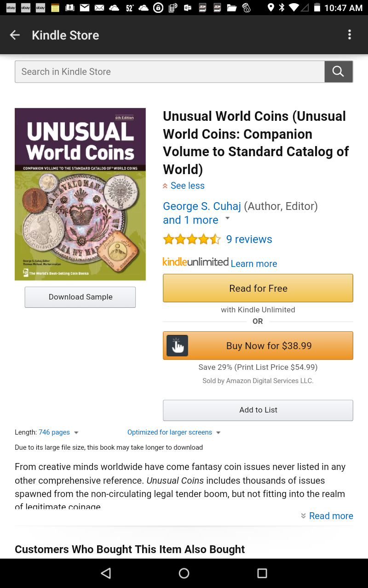The width and height of the screenshot is (368, 588).
Task: Tap Android recent apps square button
Action: tap(262, 573)
